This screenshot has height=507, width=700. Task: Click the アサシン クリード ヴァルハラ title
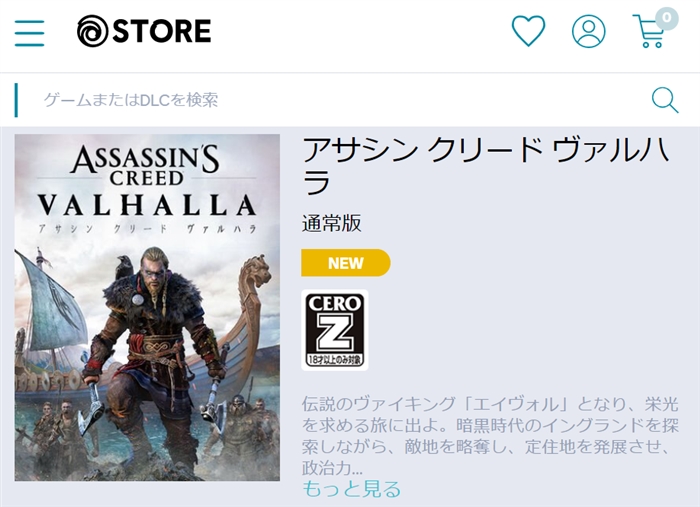click(x=486, y=166)
